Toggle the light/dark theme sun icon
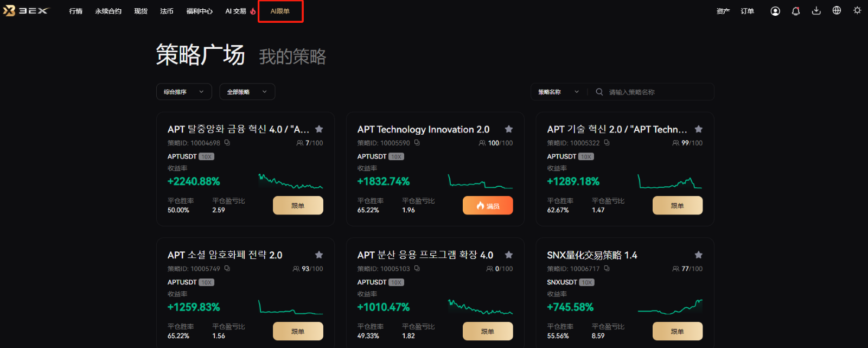868x348 pixels. coord(857,10)
